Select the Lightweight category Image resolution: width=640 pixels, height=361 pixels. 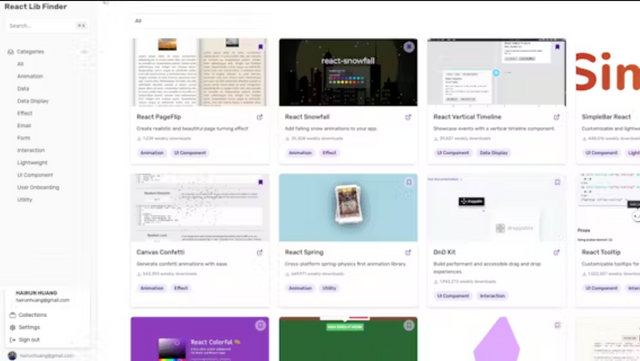coord(32,163)
